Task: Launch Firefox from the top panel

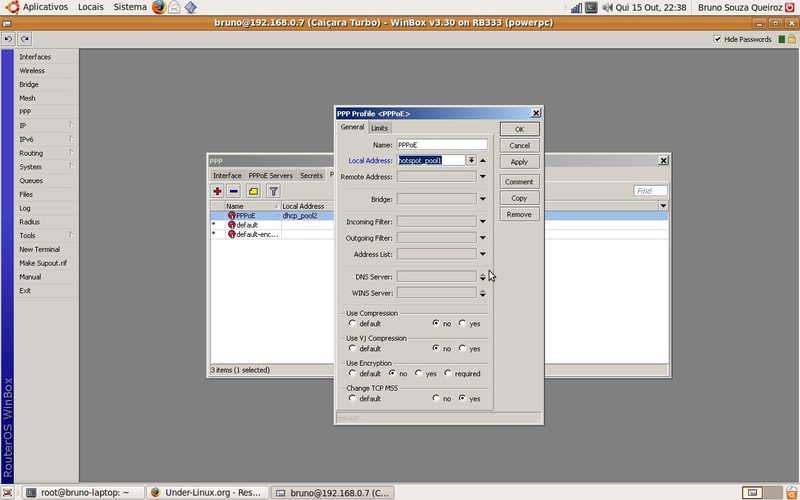Action: (x=159, y=7)
